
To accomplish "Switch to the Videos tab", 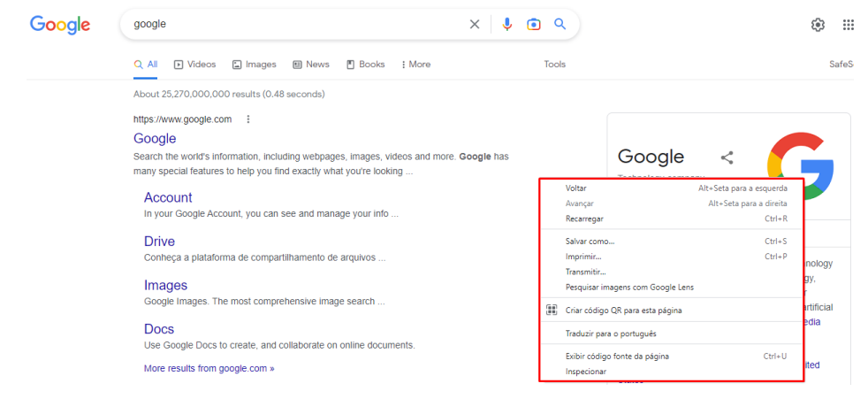I will 194,65.
